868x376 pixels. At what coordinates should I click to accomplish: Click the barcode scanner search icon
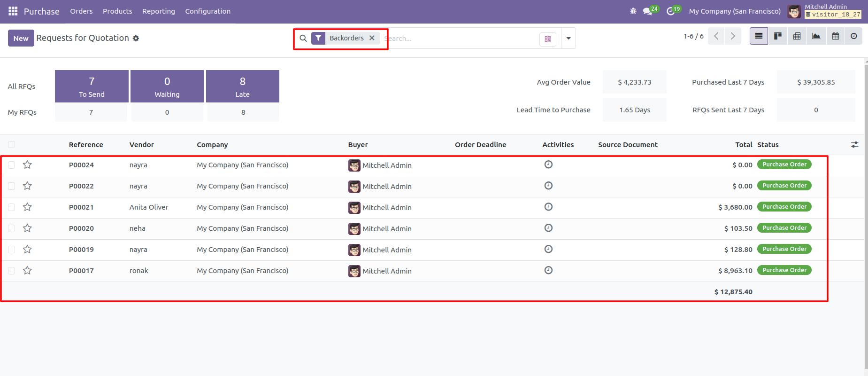(x=547, y=39)
